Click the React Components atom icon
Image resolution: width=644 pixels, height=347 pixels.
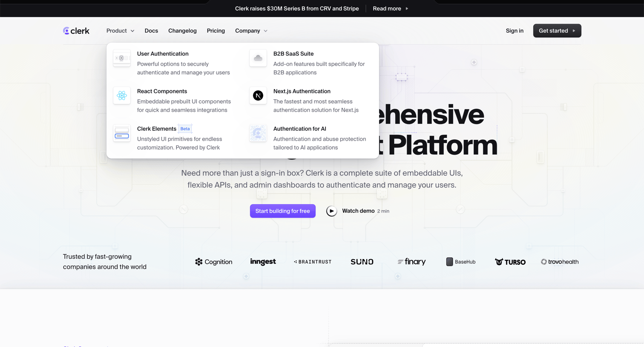pyautogui.click(x=122, y=95)
